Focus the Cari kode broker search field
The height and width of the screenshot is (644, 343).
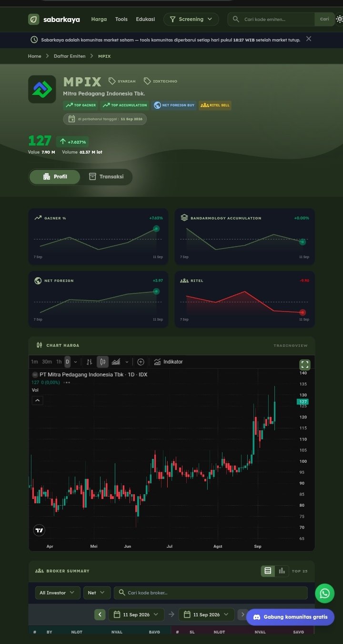click(x=211, y=593)
